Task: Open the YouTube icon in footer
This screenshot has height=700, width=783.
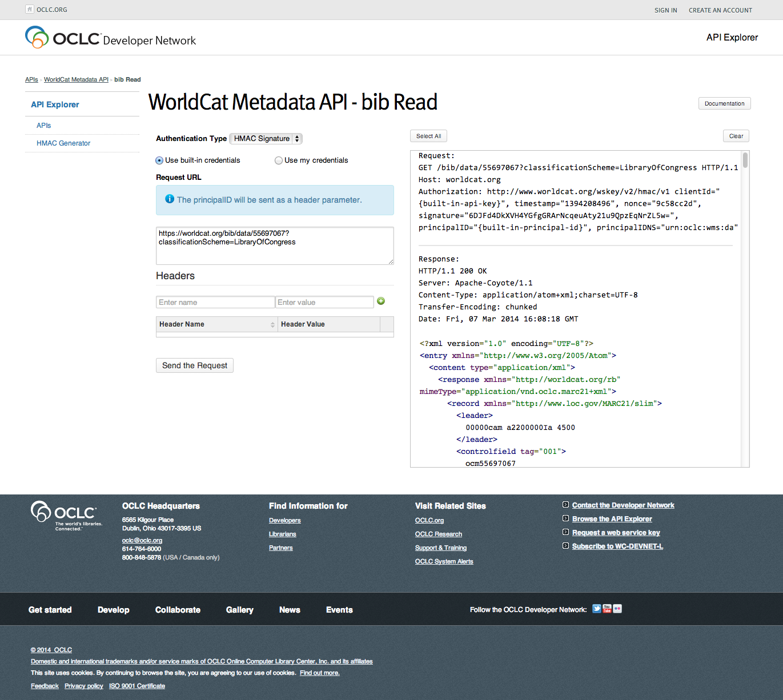Action: [607, 609]
